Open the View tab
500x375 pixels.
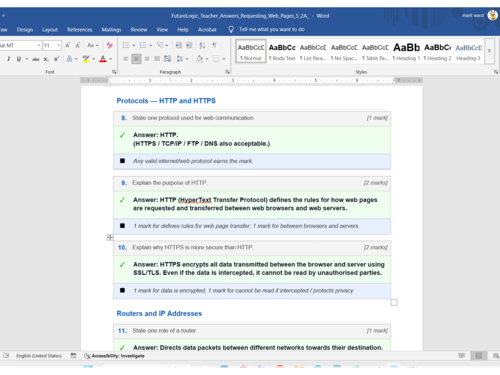coord(162,30)
